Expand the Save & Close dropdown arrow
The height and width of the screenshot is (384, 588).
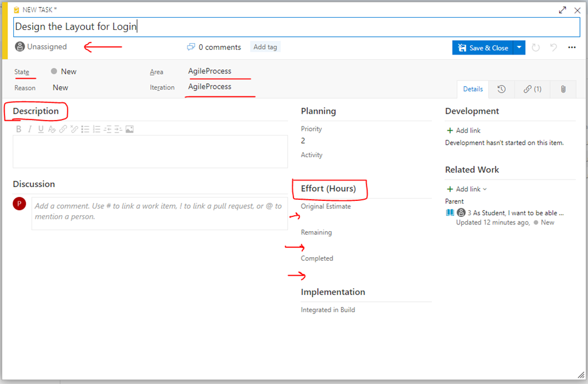tap(519, 48)
